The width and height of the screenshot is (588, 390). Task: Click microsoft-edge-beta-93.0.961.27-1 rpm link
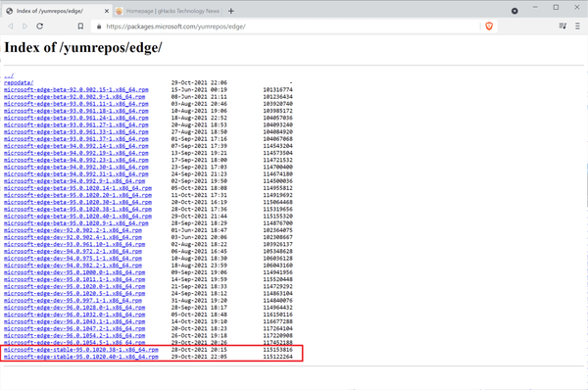(76, 124)
